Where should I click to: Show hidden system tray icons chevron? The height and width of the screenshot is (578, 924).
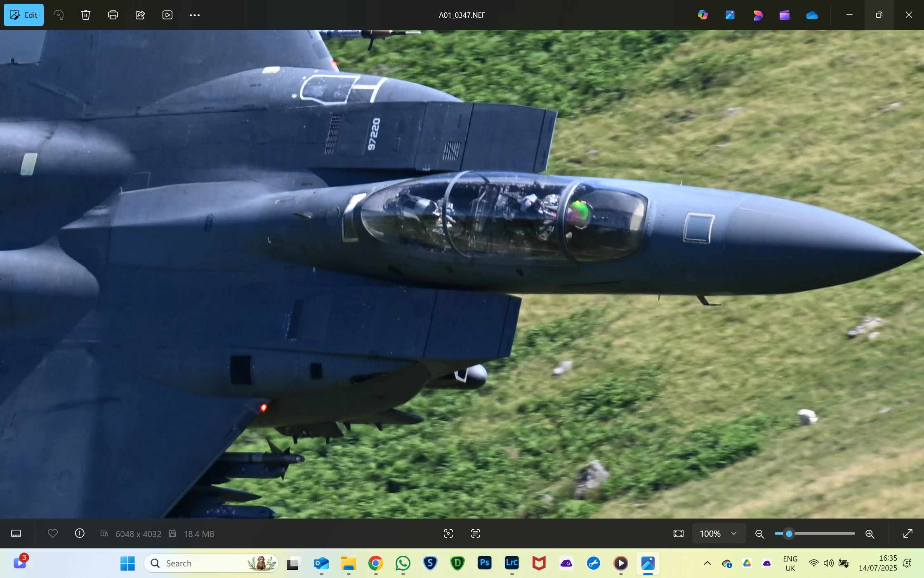(707, 563)
